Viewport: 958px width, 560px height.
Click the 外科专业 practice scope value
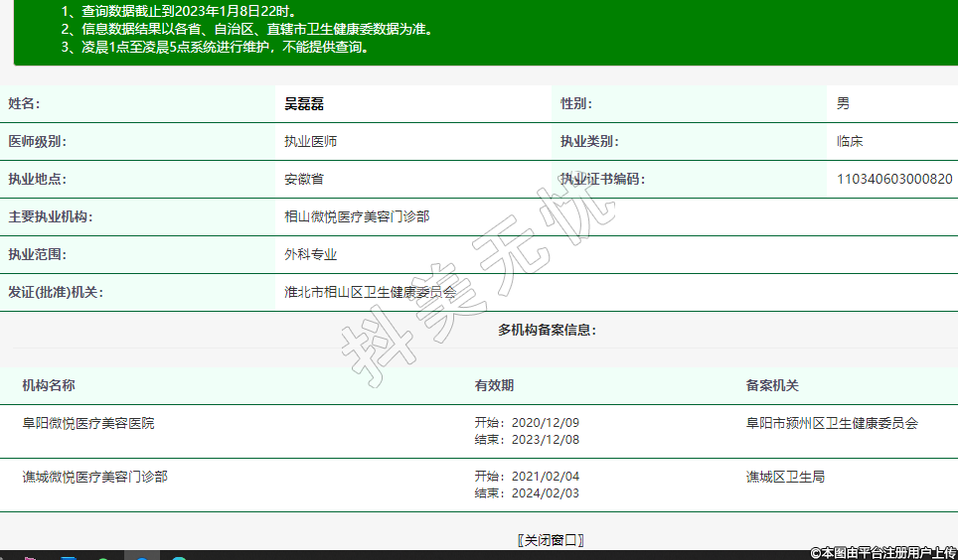(x=311, y=254)
